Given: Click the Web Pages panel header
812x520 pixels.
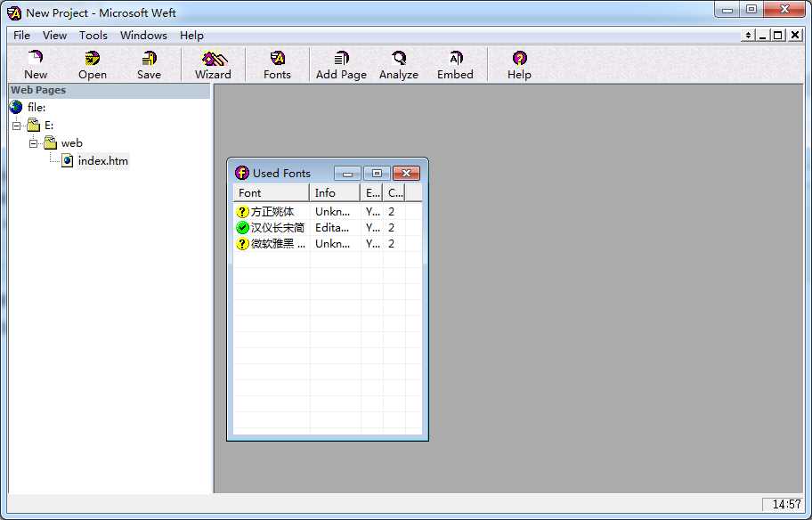Looking at the screenshot, I should (x=110, y=90).
